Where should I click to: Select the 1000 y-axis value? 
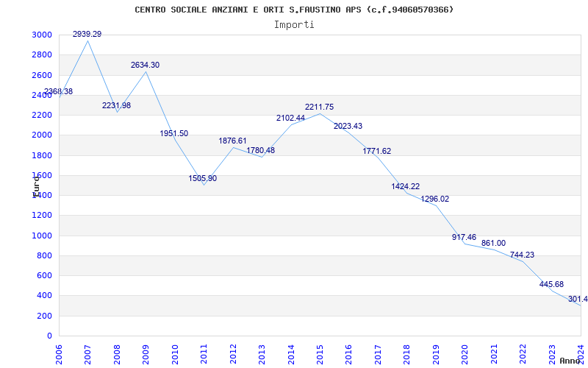coord(42,236)
